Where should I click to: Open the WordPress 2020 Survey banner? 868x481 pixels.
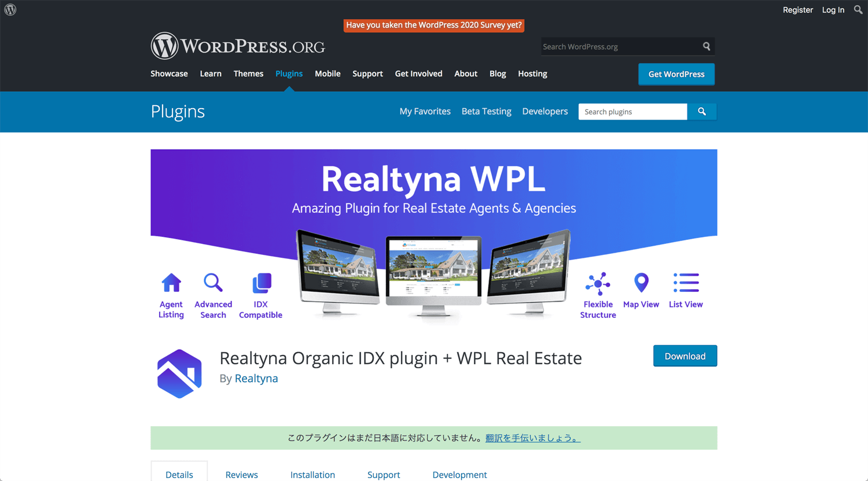434,25
